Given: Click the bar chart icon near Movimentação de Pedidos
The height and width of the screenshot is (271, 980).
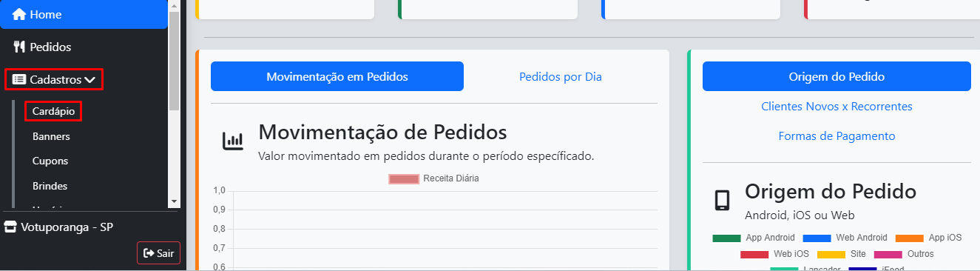Looking at the screenshot, I should click(233, 141).
